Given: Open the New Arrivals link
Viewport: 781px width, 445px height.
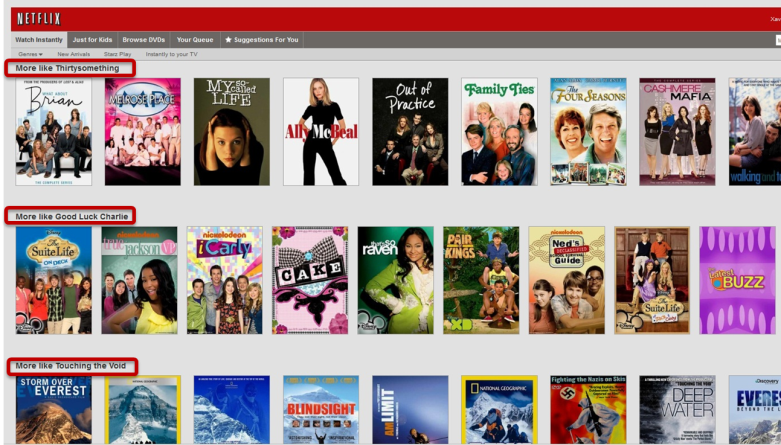Looking at the screenshot, I should (x=74, y=54).
